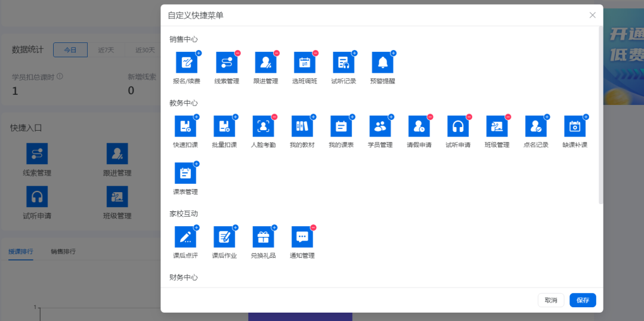
Task: Remove 人脸考勤 via red minus badge
Action: click(x=274, y=117)
